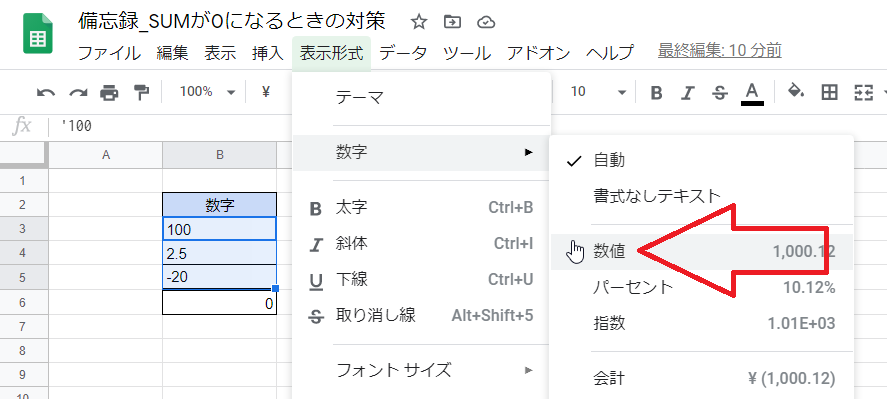Choose 書式なしテキスト format option
This screenshot has width=887, height=399.
click(x=701, y=196)
